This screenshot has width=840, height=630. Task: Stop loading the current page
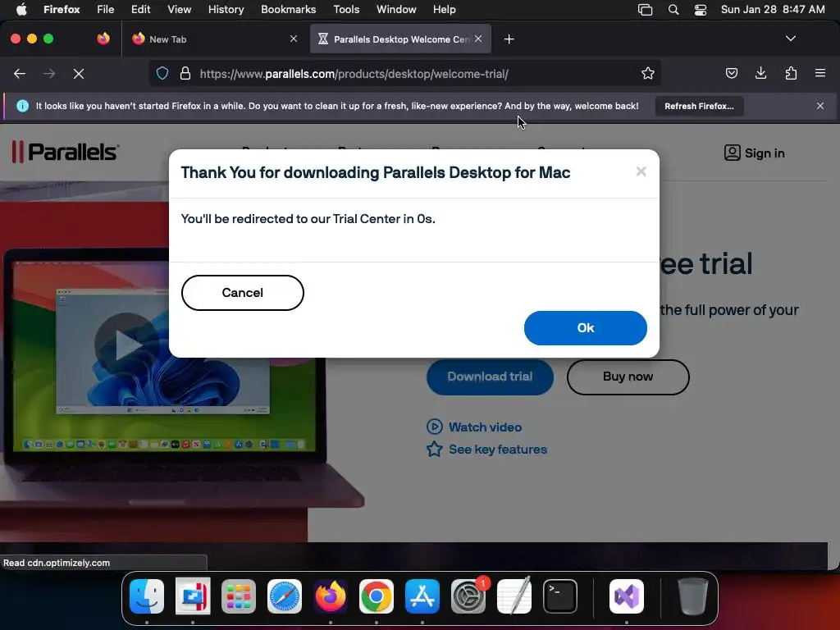click(79, 73)
